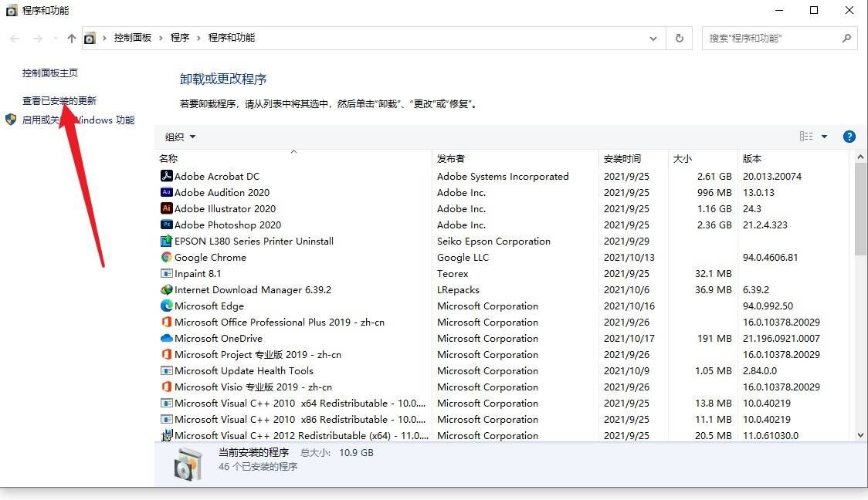Sort by 发布者 column header

(515, 159)
